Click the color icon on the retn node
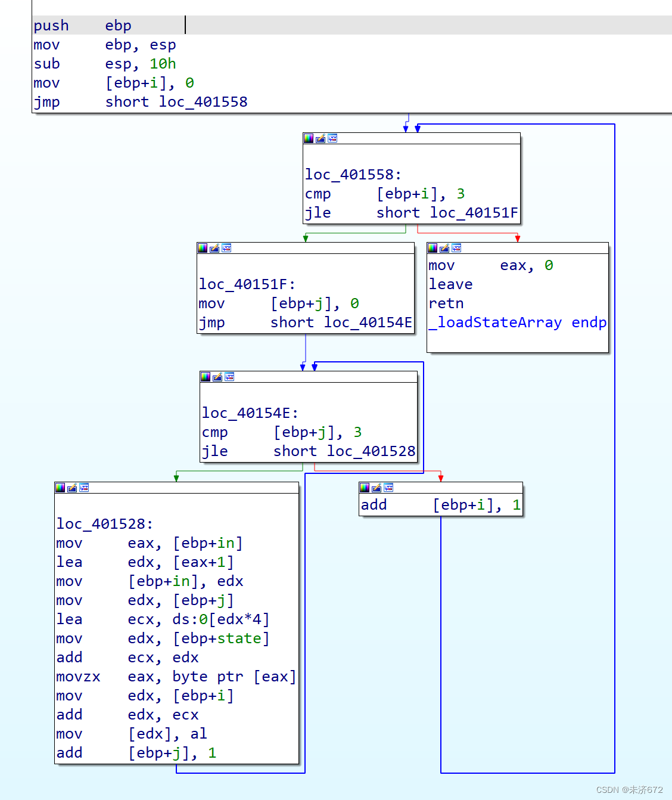This screenshot has width=672, height=800. tap(433, 248)
